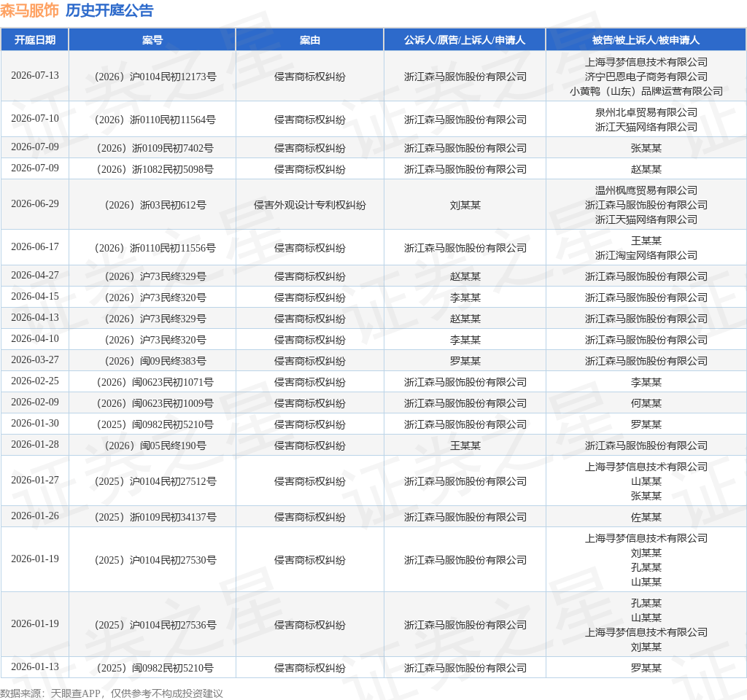Screen dimensions: 747x700
Task: Select case number (2025)沪0104民初27536号
Action: pyautogui.click(x=155, y=625)
